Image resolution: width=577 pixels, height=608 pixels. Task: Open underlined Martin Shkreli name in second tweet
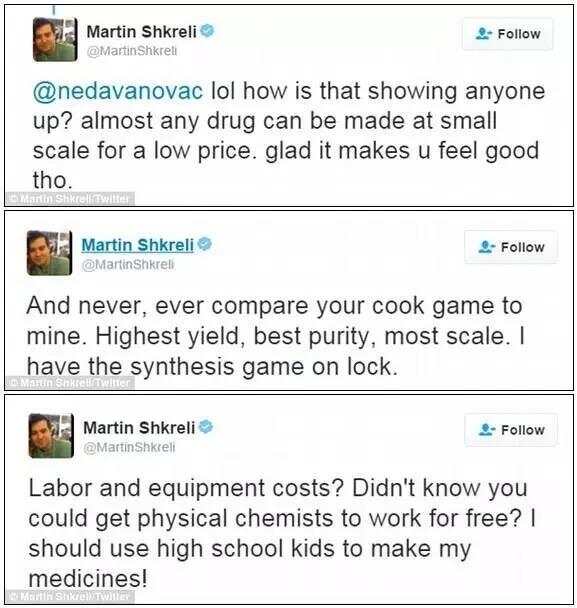click(138, 245)
